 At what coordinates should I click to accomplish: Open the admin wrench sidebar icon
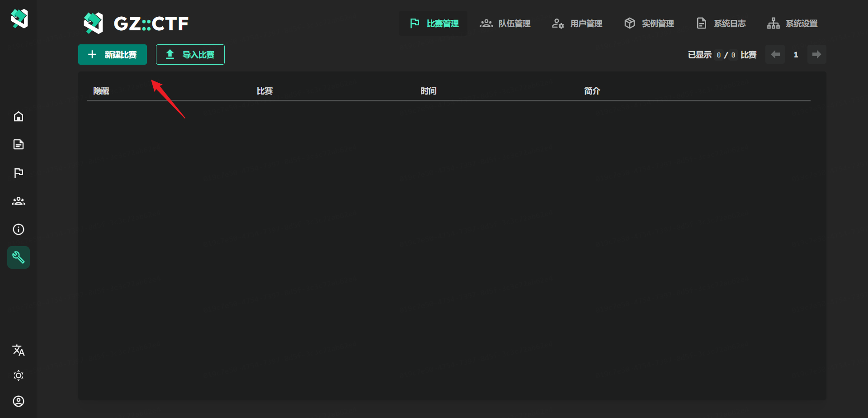tap(19, 257)
